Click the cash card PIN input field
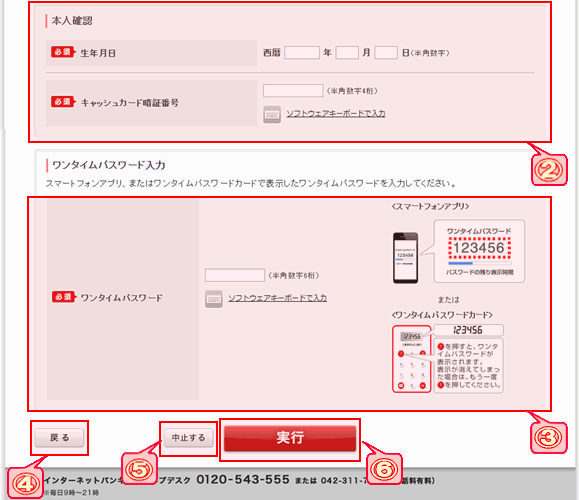The height and width of the screenshot is (500, 579). pyautogui.click(x=293, y=90)
